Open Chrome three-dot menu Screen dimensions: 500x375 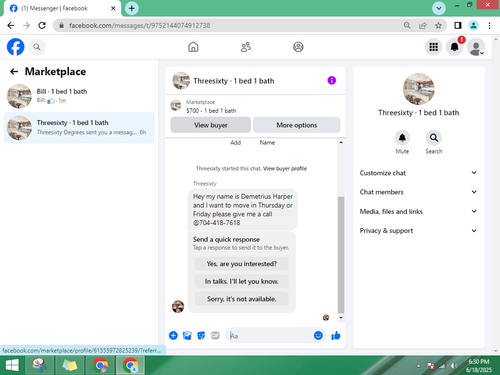(x=489, y=25)
